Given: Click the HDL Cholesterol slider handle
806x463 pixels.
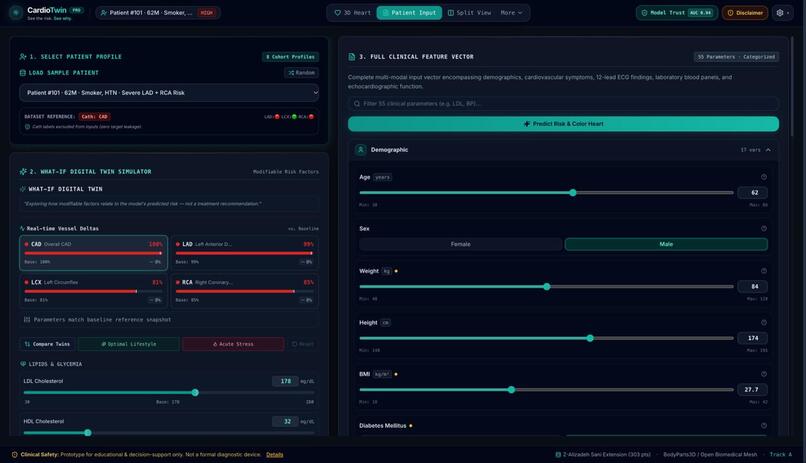Looking at the screenshot, I should 88,433.
